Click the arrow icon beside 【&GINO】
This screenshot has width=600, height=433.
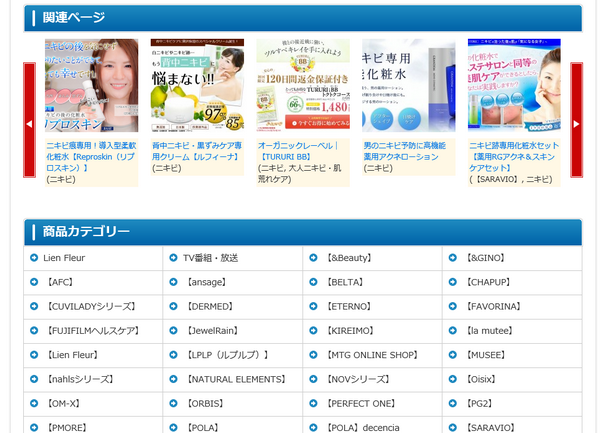pyautogui.click(x=454, y=258)
